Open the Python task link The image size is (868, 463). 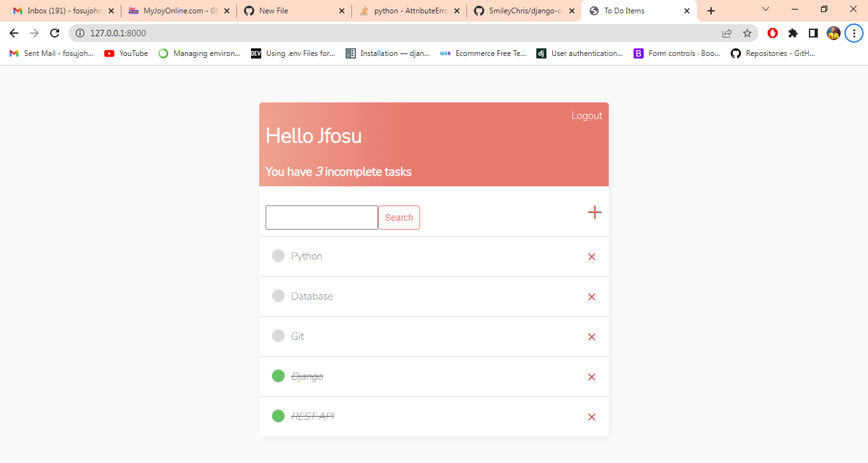click(307, 256)
